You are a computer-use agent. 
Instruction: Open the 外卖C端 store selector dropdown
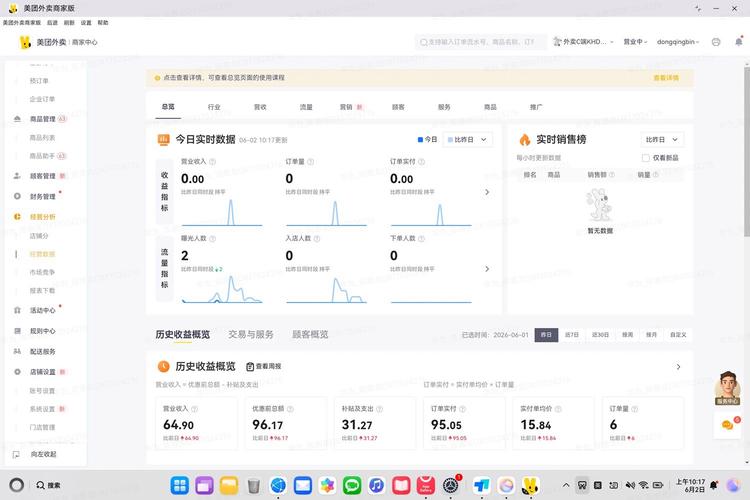pos(583,42)
